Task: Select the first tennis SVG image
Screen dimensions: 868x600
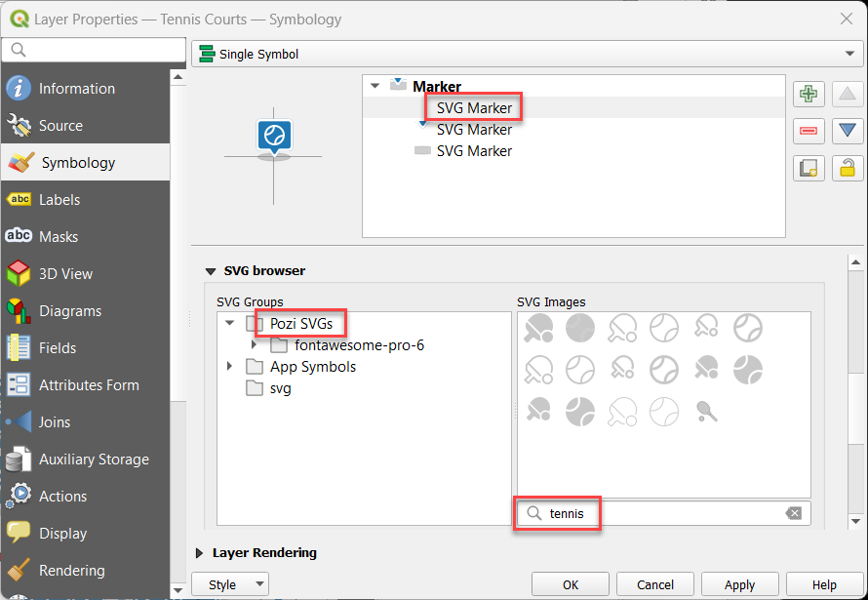Action: coord(538,328)
